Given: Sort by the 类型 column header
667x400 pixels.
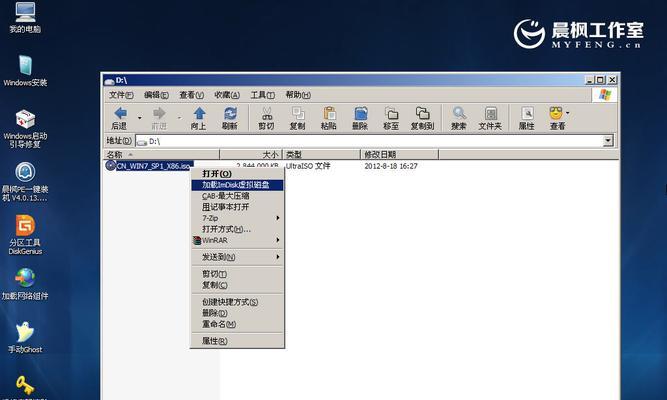Looking at the screenshot, I should pos(322,154).
